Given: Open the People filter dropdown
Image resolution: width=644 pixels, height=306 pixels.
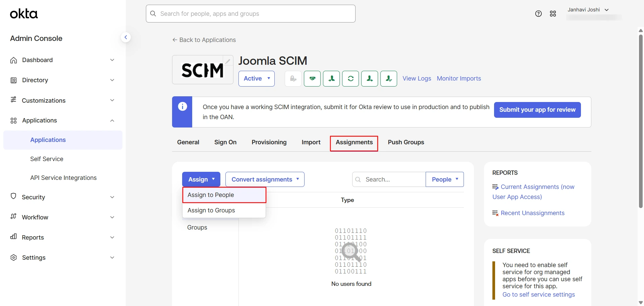Looking at the screenshot, I should click(445, 180).
